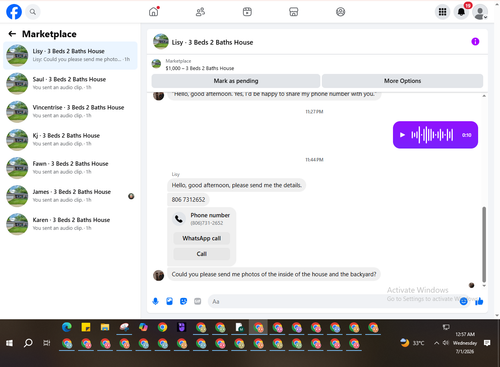Click the phone handset icon in card
500x367 pixels.
(179, 219)
